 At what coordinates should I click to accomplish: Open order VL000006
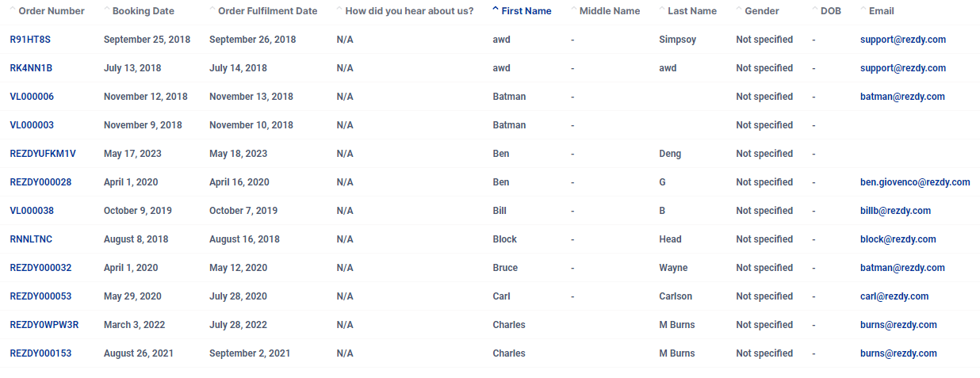pos(32,97)
